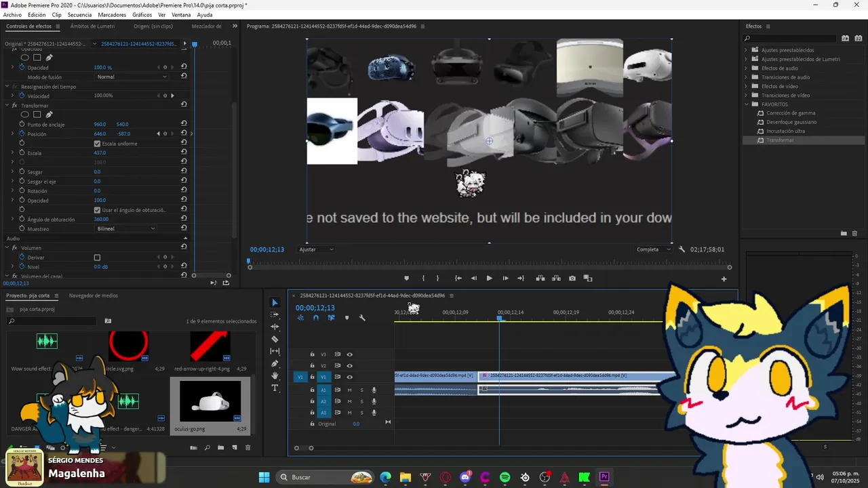This screenshot has width=868, height=488.
Task: Go to In point button
Action: [458, 279]
